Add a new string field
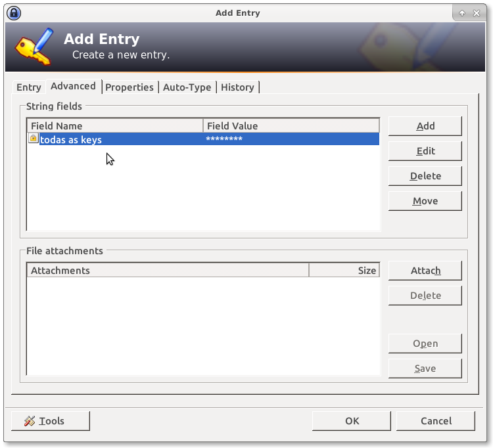Screen dimensions: 493x448 coord(425,126)
